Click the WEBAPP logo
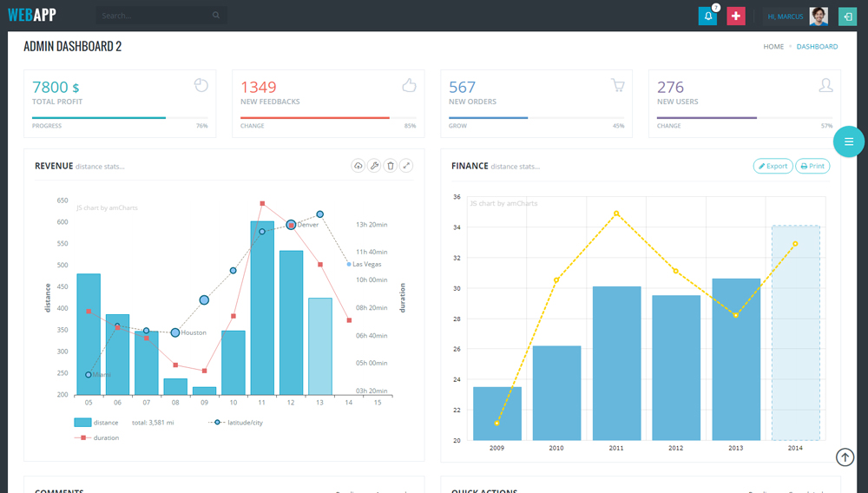The height and width of the screenshot is (493, 868). click(32, 15)
